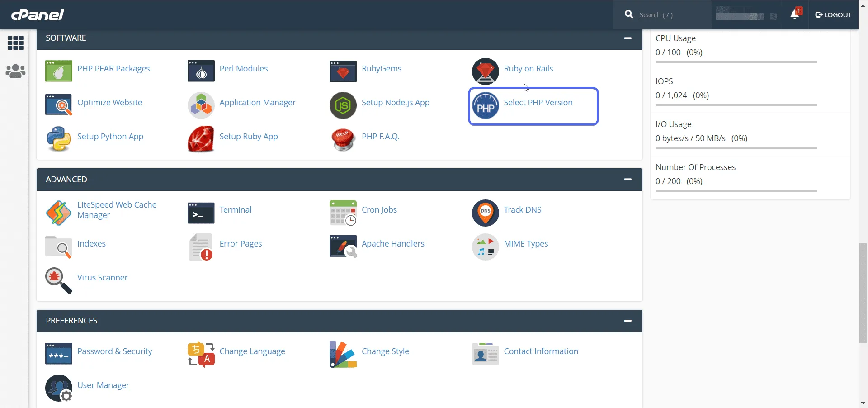Click the Password & Security icon

59,354
